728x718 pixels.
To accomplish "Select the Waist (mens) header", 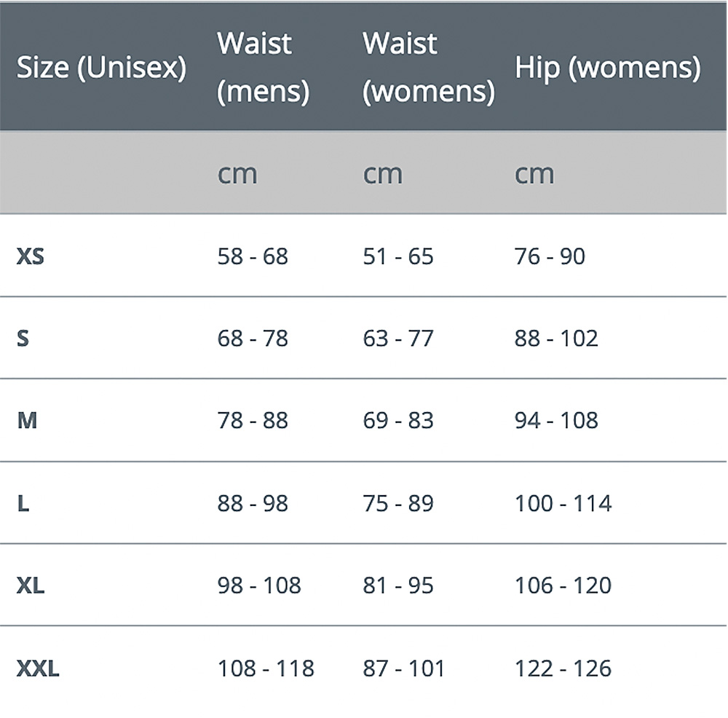I will (264, 67).
